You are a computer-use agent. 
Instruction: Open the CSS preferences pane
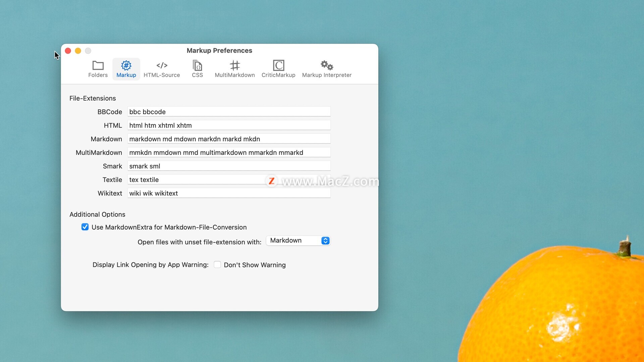pos(197,69)
